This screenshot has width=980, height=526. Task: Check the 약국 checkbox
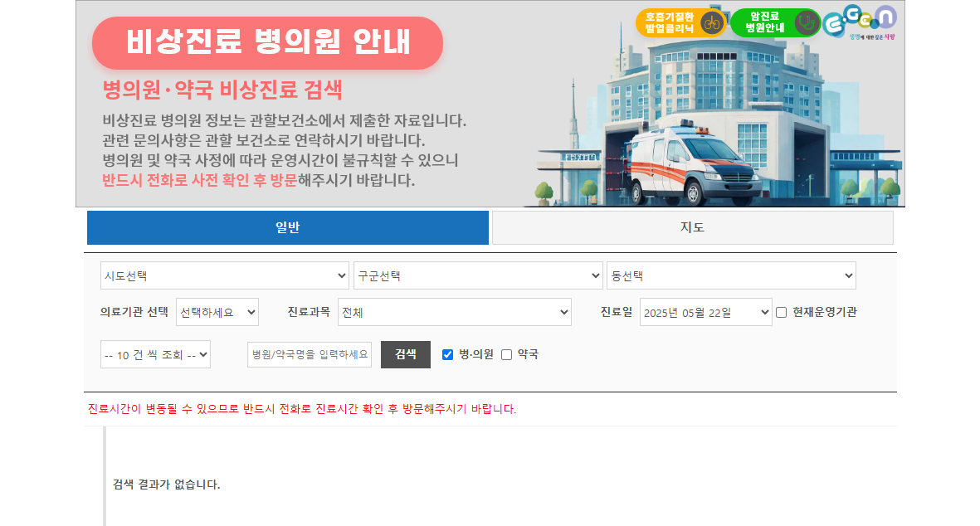pos(506,354)
